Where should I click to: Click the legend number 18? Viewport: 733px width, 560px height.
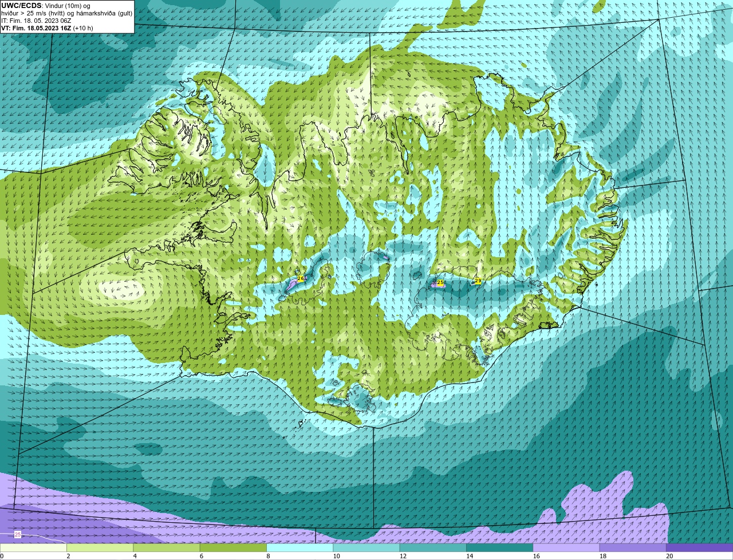[602, 556]
